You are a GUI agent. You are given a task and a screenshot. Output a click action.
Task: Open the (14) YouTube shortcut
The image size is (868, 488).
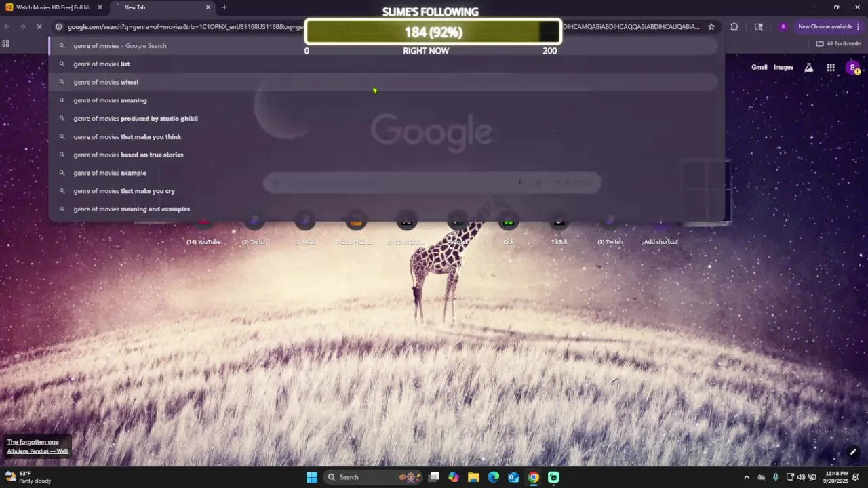coord(203,228)
